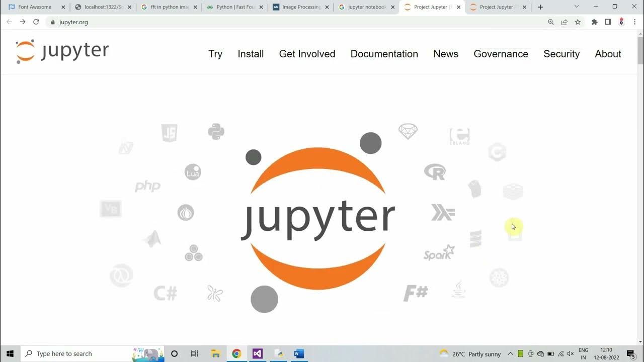Show hidden system tray icons

pyautogui.click(x=510, y=354)
